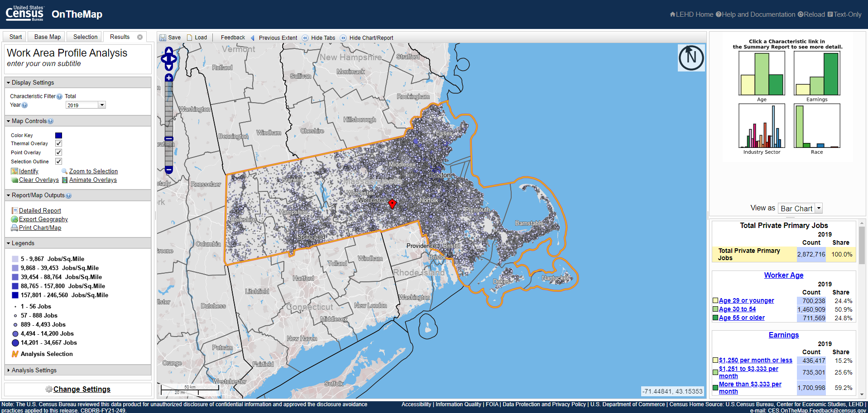Switch to the Start tab
868x413 pixels.
tap(15, 37)
